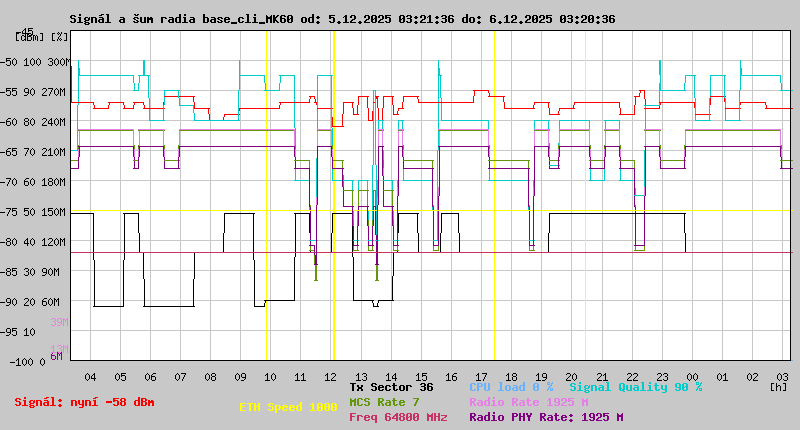This screenshot has height=430, width=800.
Task: Click the chart title text at top
Action: click(342, 19)
